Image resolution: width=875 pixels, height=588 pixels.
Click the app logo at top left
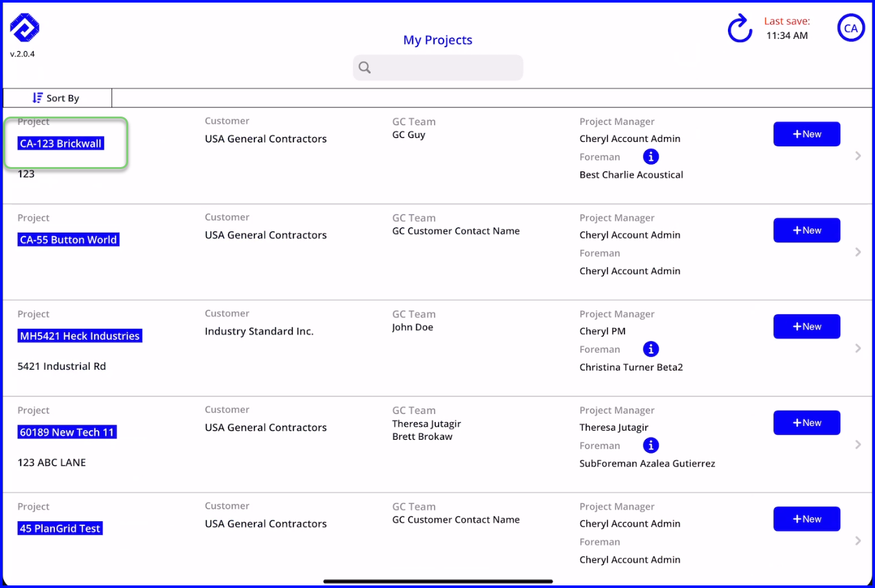(x=25, y=28)
